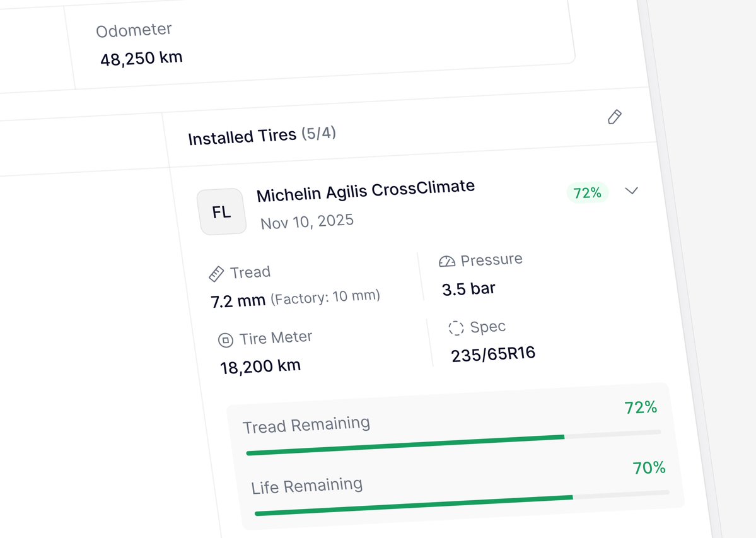
Task: Click the "Nov 10, 2025" install date
Action: 307,222
